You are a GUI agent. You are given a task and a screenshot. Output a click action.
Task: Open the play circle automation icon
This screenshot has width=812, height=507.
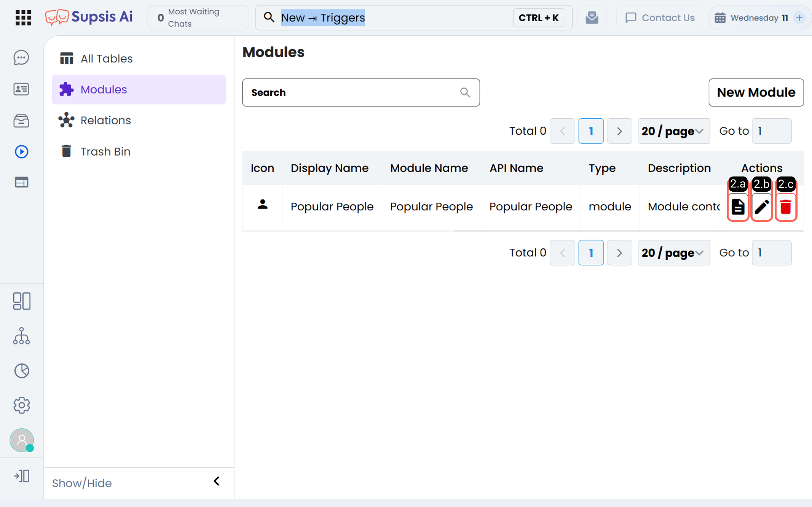(21, 152)
